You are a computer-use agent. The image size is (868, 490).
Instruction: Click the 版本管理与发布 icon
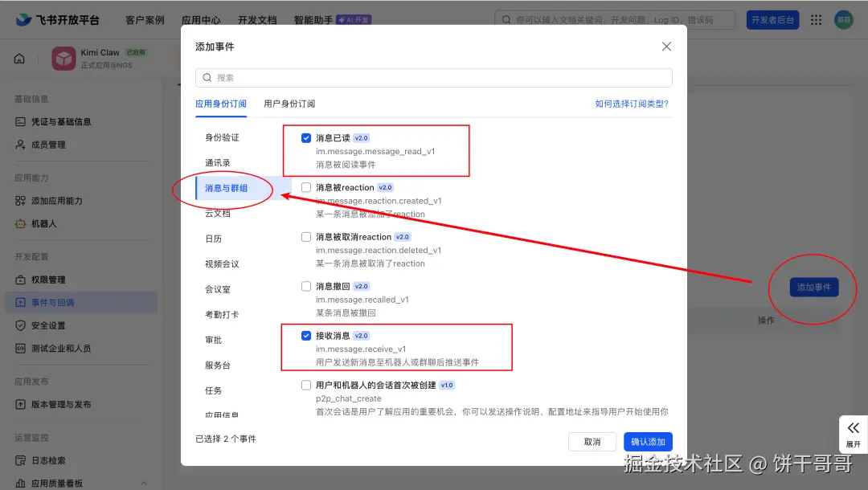20,404
